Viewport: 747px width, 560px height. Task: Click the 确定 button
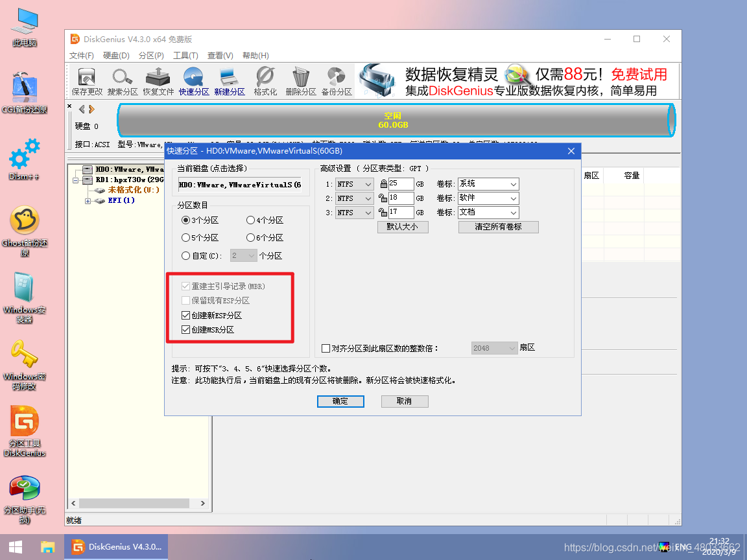coord(340,401)
